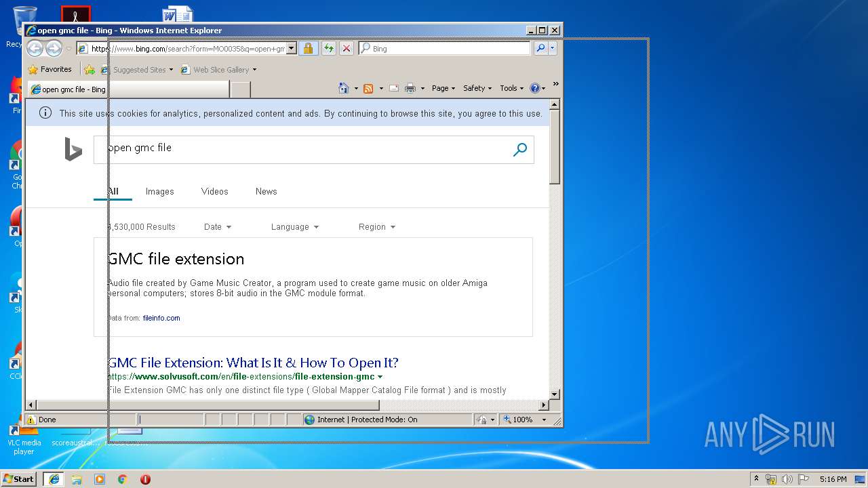868x488 pixels.
Task: Show hidden tray icons arrow
Action: coord(757,479)
